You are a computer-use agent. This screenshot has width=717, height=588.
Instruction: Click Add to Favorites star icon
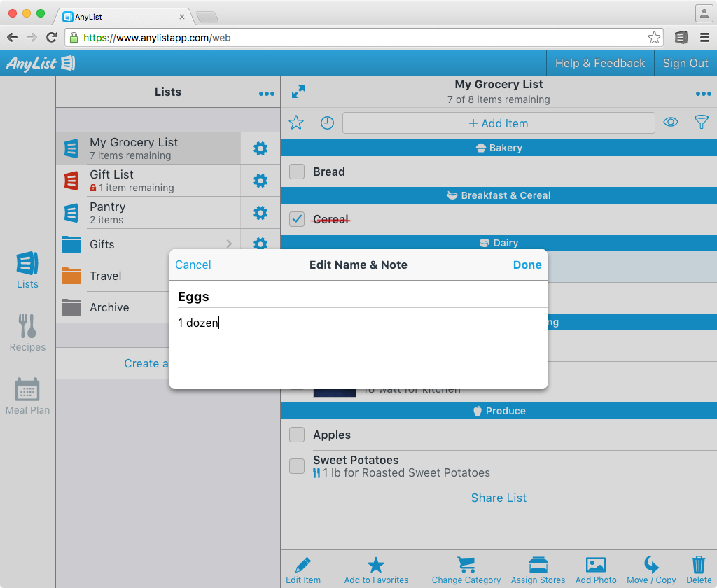click(376, 565)
